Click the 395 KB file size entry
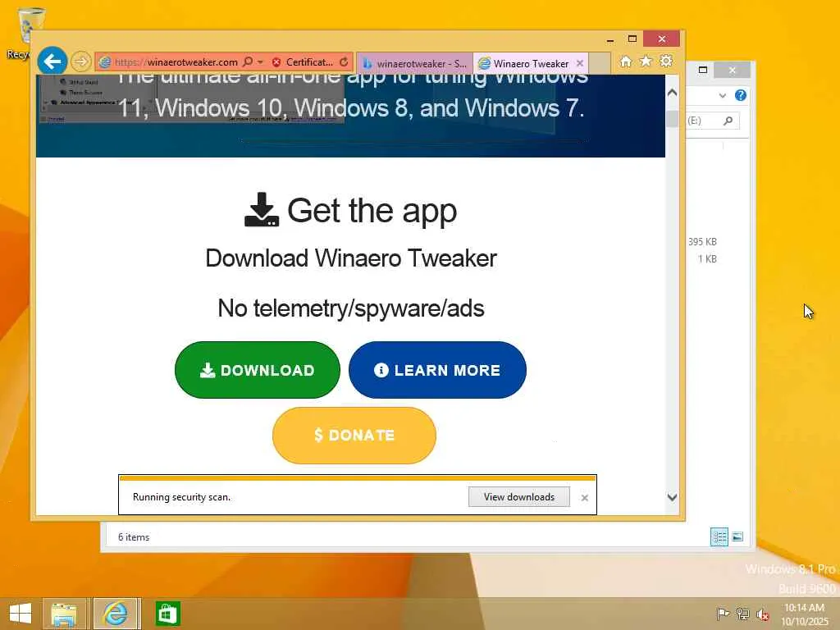This screenshot has height=630, width=840. (x=702, y=242)
